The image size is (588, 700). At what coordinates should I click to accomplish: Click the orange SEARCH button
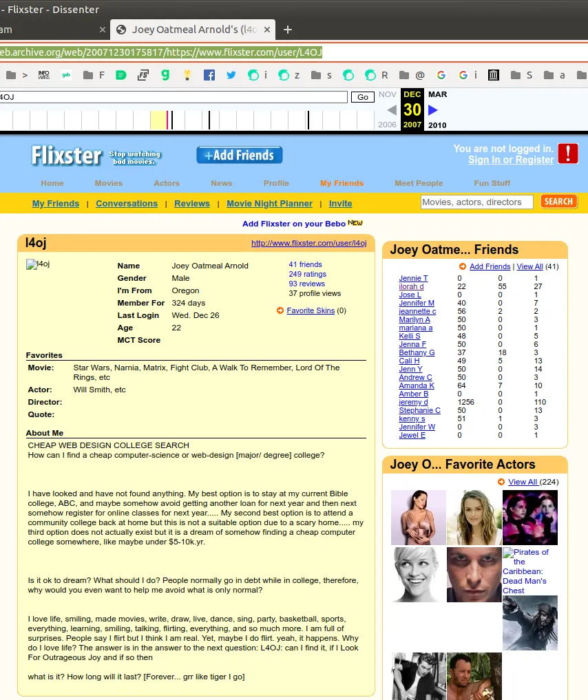point(558,202)
